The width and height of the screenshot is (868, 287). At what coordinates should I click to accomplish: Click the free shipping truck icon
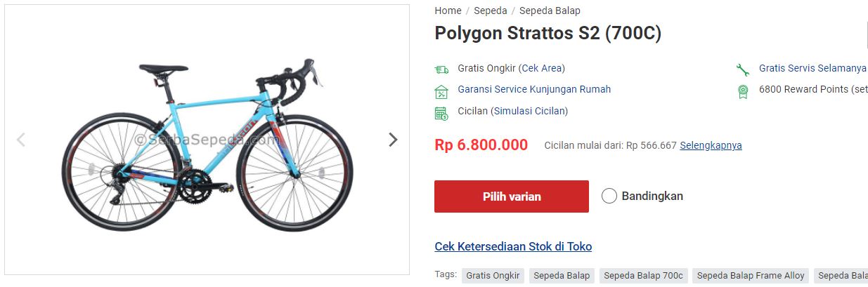click(x=441, y=69)
